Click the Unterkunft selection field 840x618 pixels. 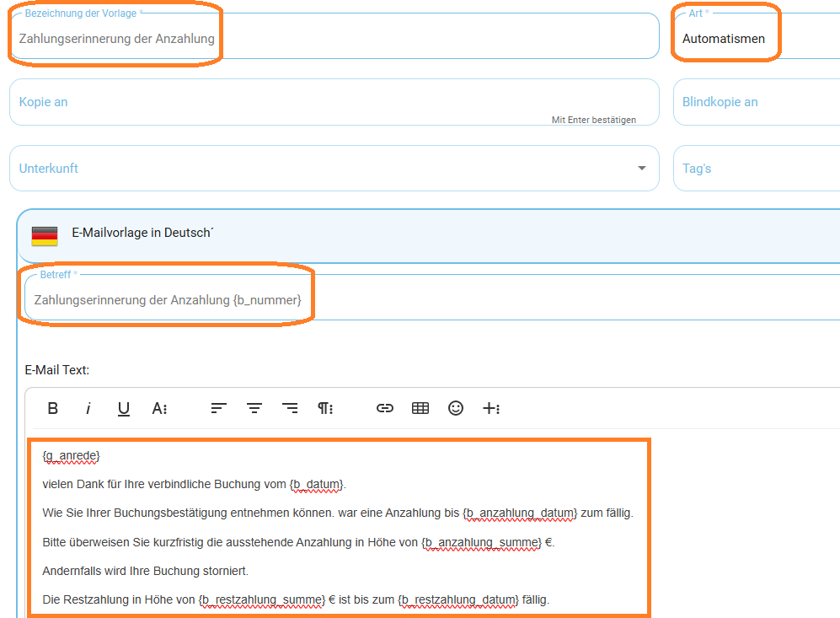[x=334, y=169]
